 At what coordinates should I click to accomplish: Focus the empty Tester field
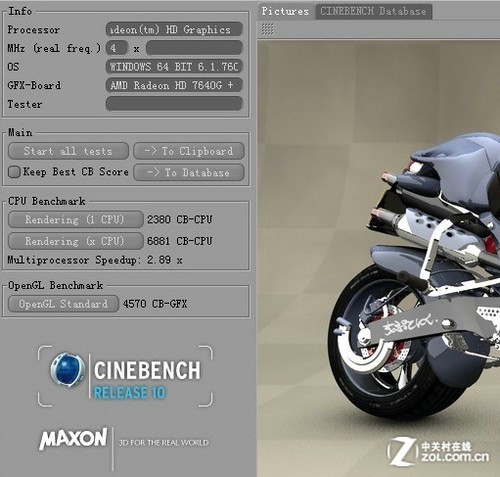click(174, 104)
